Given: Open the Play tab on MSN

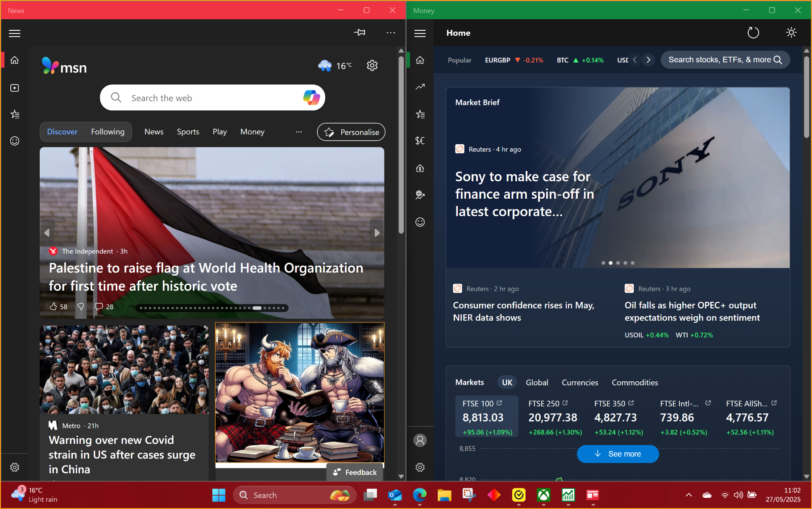Looking at the screenshot, I should [x=220, y=132].
